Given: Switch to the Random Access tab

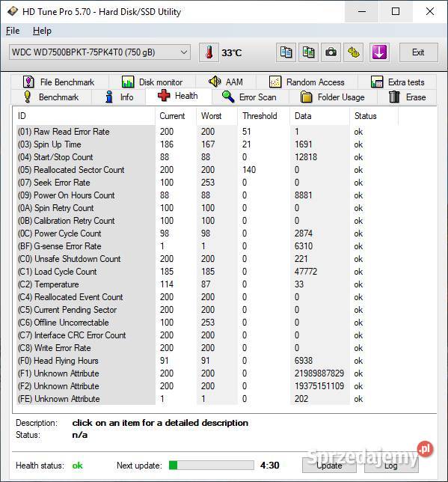Looking at the screenshot, I should pyautogui.click(x=307, y=82).
